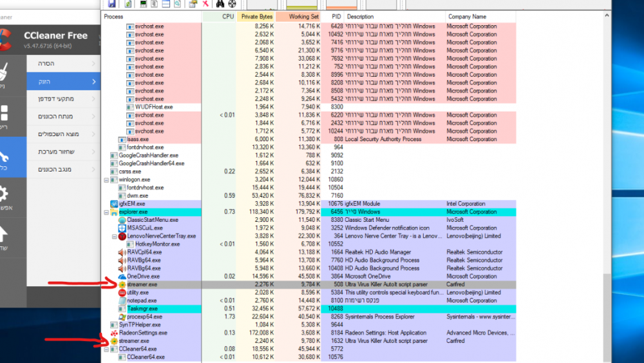
Task: Toggle the Show Lower Pane toolbar icon
Action: pos(166,4)
